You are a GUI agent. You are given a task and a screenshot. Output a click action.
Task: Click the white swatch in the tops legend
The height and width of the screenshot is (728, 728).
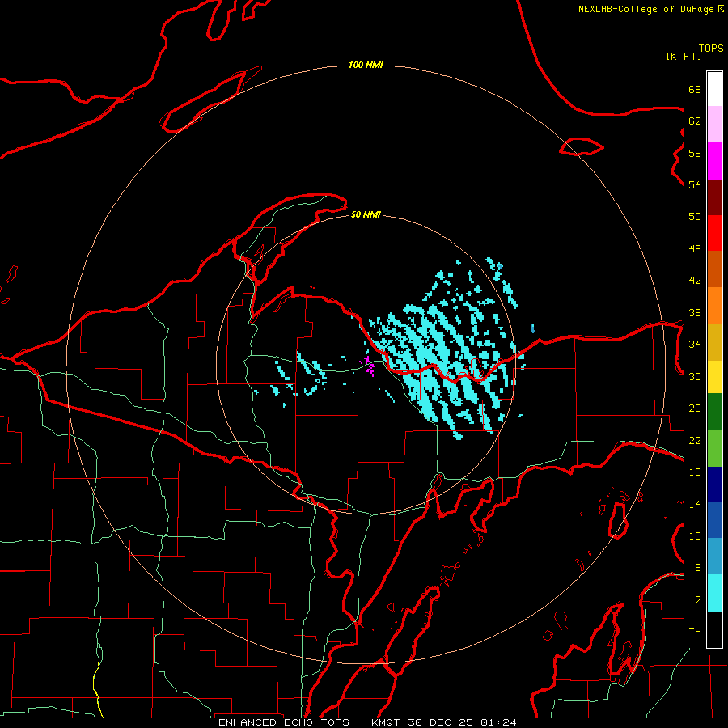pos(714,89)
